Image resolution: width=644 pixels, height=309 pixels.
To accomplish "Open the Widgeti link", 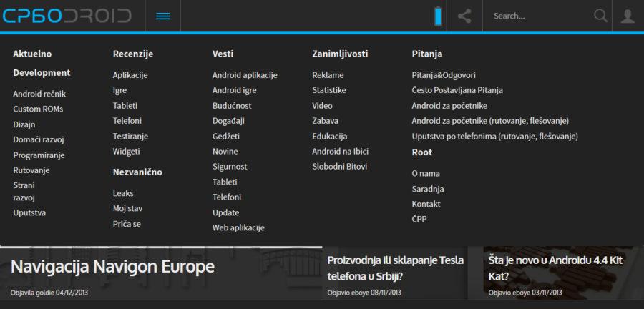I will click(x=127, y=152).
